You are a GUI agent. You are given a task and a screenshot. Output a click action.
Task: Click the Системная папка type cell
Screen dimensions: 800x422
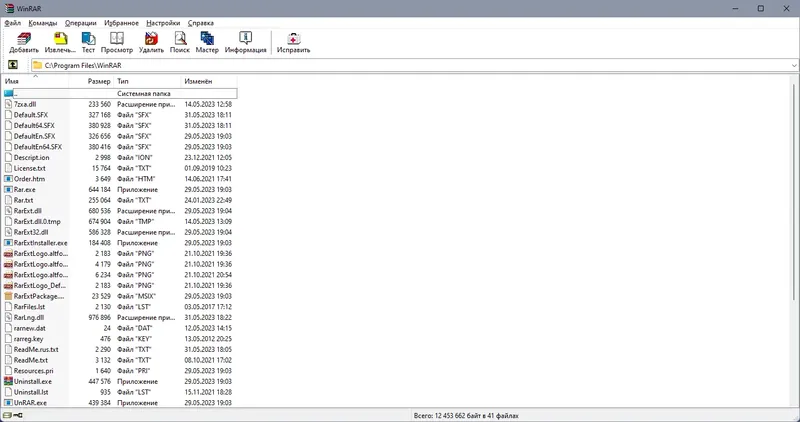pyautogui.click(x=144, y=93)
